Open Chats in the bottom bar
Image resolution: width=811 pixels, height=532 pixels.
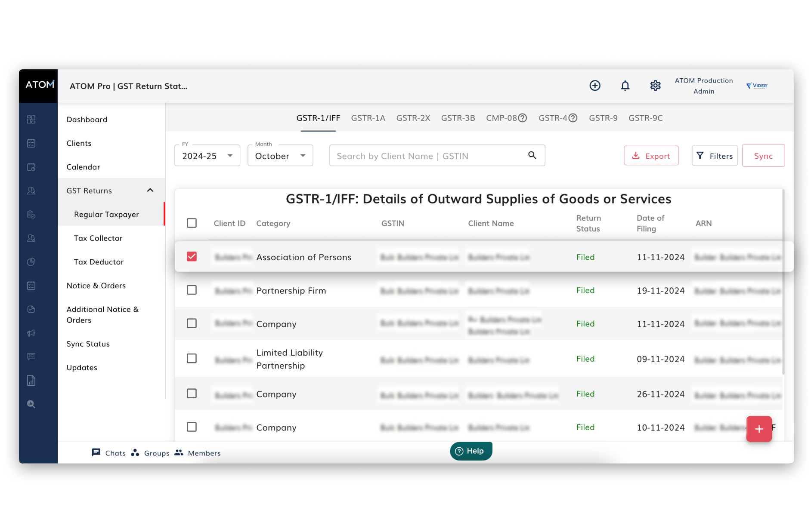(x=109, y=453)
